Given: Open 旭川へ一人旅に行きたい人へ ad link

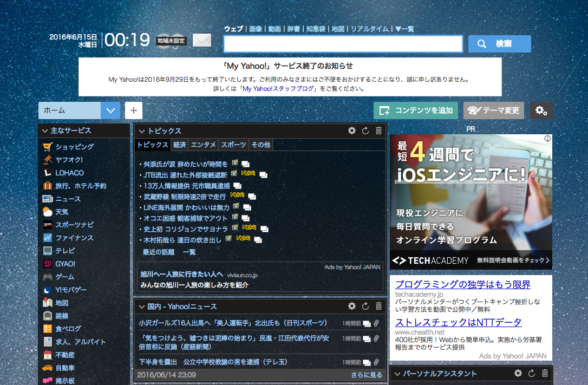Looking at the screenshot, I should tap(181, 275).
